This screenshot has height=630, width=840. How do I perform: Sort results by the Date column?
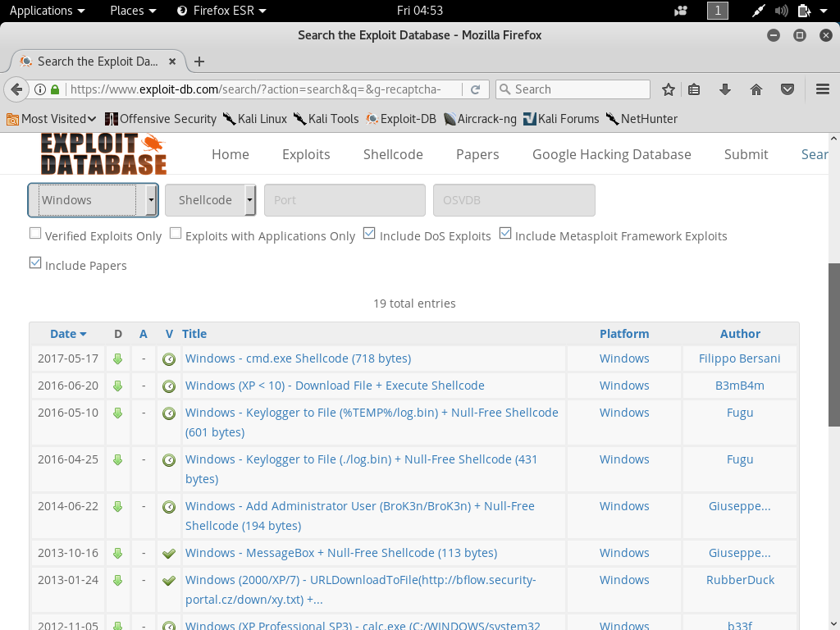(x=68, y=334)
